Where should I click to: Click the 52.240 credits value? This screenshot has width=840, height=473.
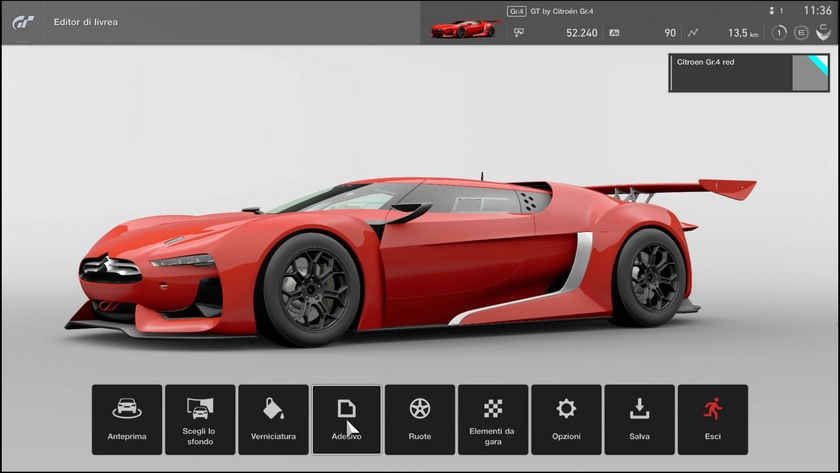pos(582,33)
